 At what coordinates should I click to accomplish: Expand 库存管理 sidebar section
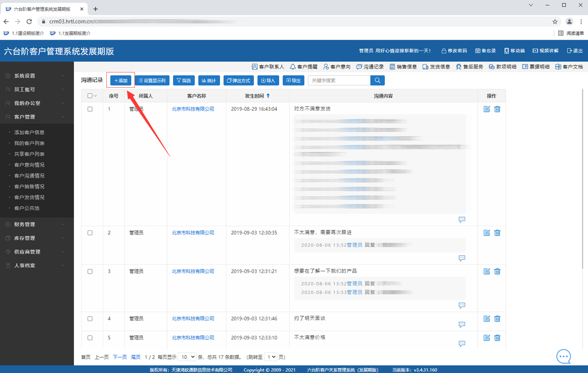point(37,238)
